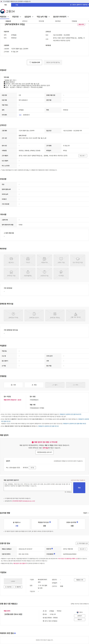Click the 고용24 logo

8,11
